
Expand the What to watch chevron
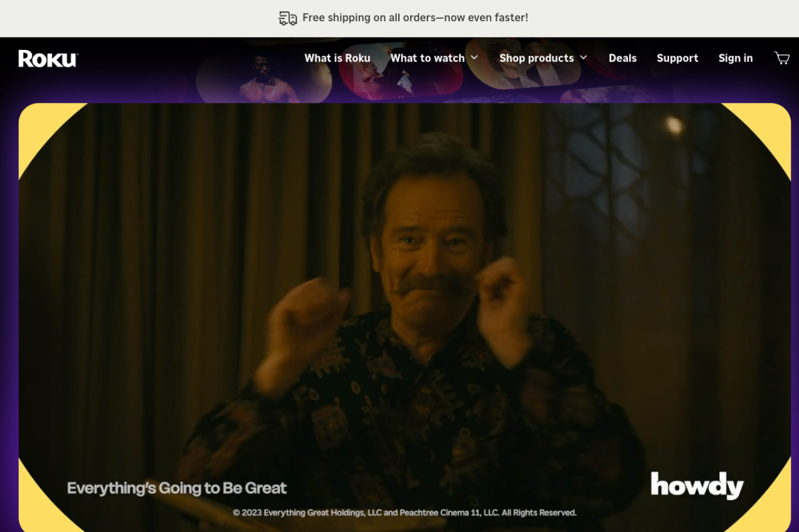(x=474, y=58)
